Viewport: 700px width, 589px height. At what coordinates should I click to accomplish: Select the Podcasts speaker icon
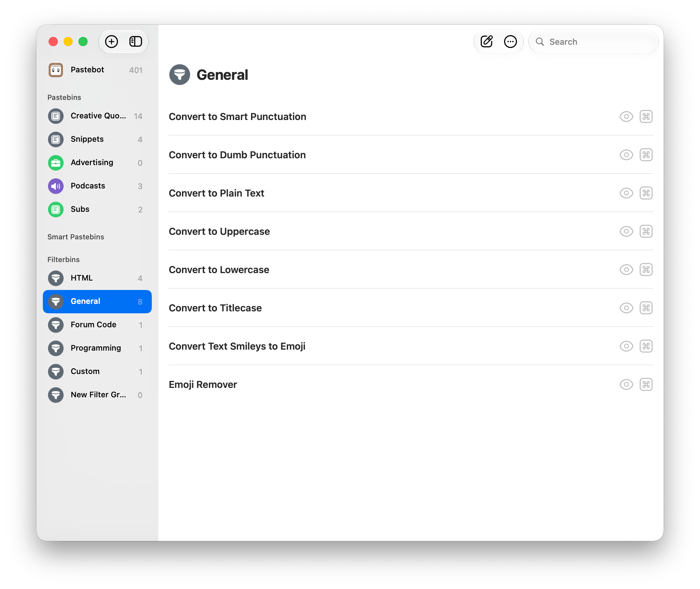(x=56, y=186)
